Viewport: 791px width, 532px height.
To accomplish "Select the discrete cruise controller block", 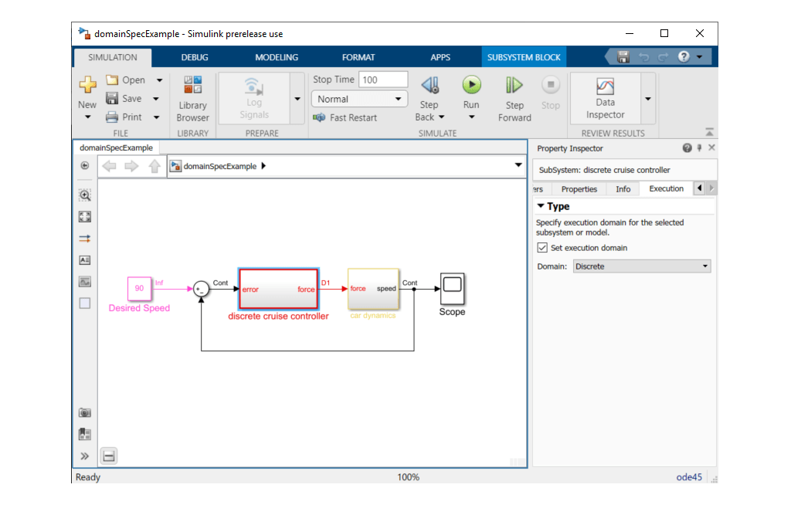I will [278, 289].
